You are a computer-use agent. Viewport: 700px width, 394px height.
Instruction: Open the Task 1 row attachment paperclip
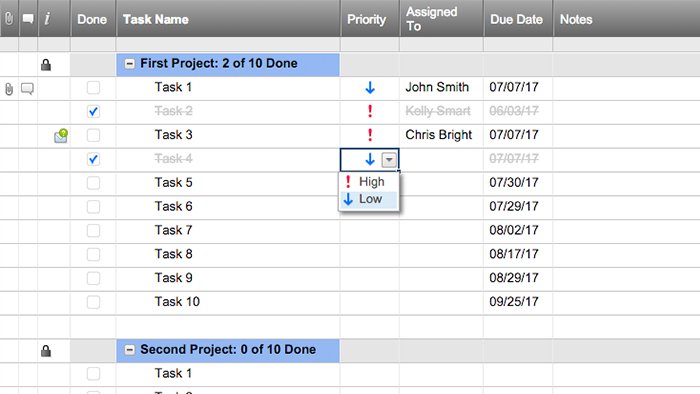[9, 89]
